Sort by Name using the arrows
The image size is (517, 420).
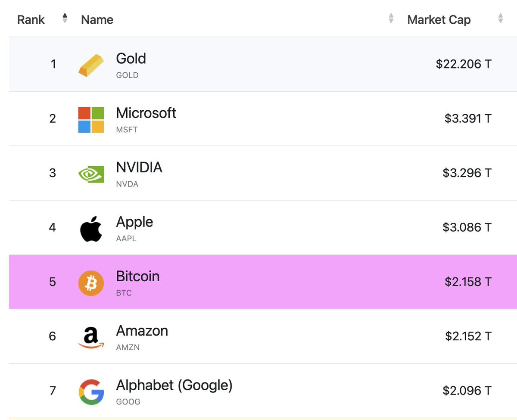(x=391, y=18)
